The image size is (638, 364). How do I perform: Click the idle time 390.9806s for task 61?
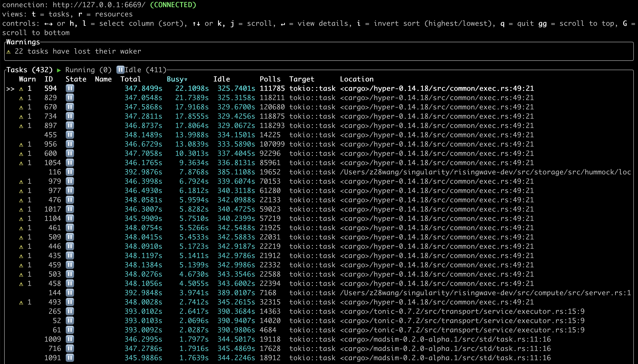point(236,330)
